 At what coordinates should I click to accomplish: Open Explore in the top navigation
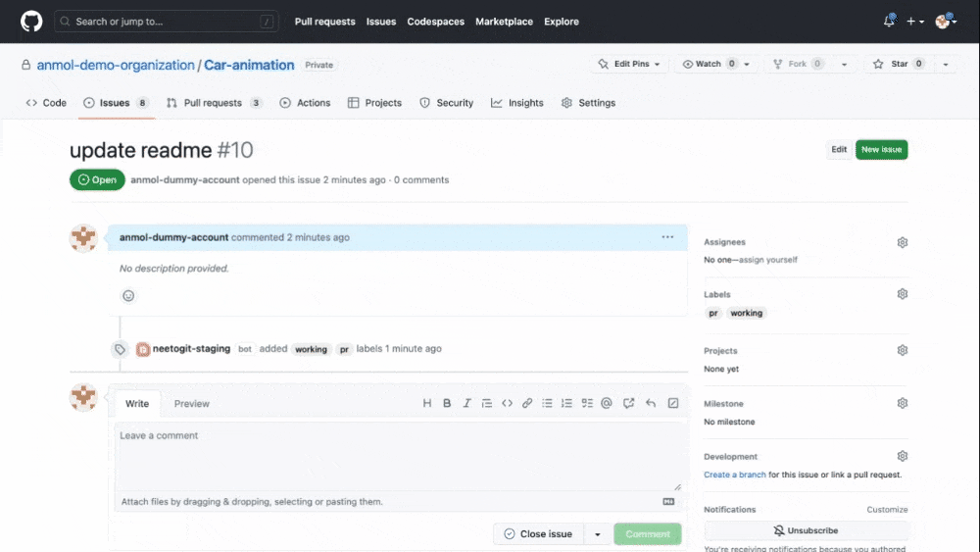(562, 22)
